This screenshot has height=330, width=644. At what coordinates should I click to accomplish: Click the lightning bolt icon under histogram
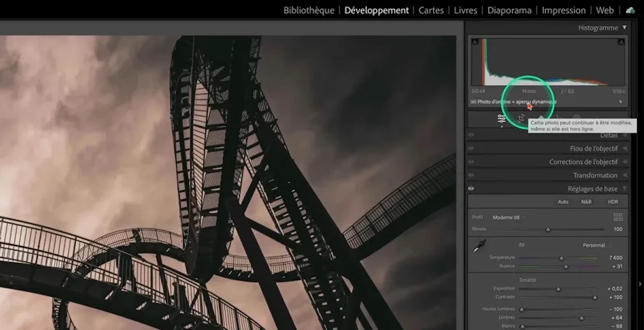621,102
